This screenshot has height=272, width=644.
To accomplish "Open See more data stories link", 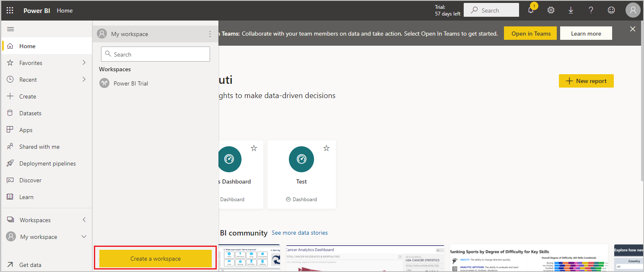I will (300, 233).
